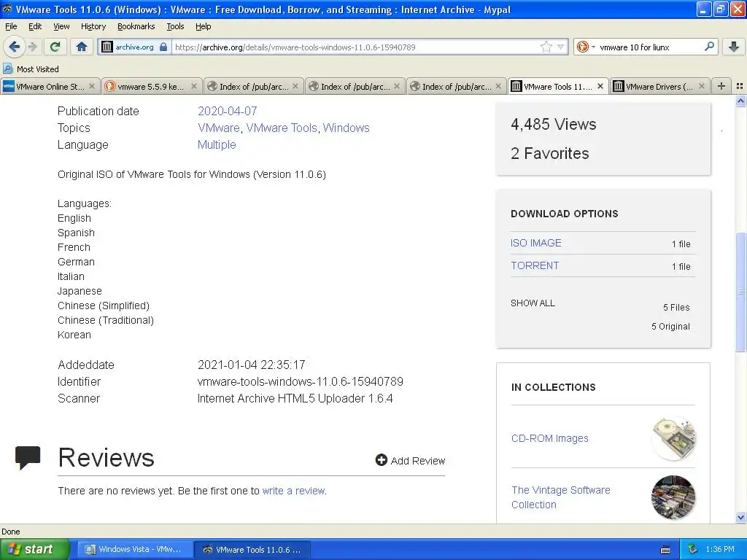The height and width of the screenshot is (560, 747).
Task: Open the Bookmarks menu
Action: click(x=136, y=26)
